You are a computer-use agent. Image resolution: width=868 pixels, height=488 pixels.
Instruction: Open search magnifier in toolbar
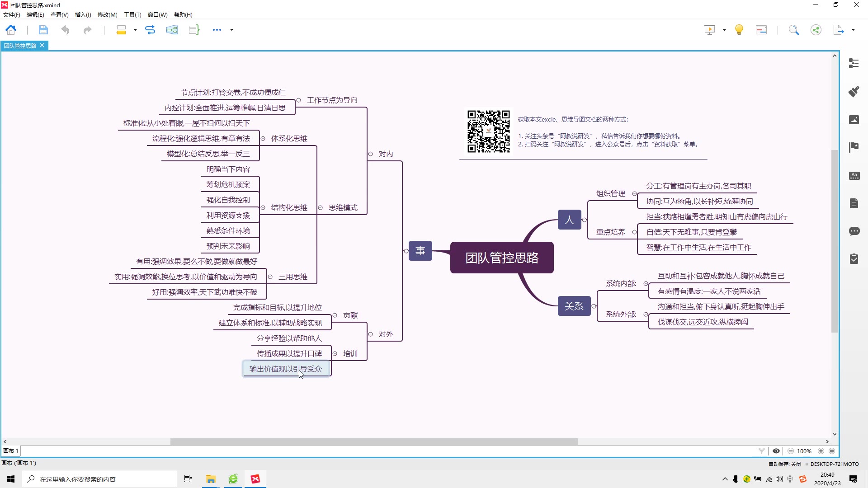point(794,30)
